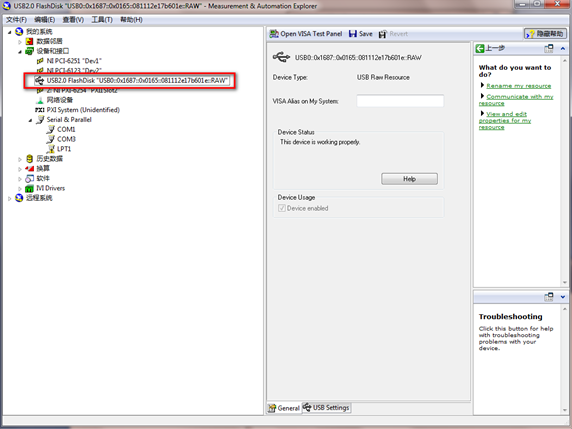The image size is (572, 429).
Task: Open the 工具(T) menu
Action: 102,20
